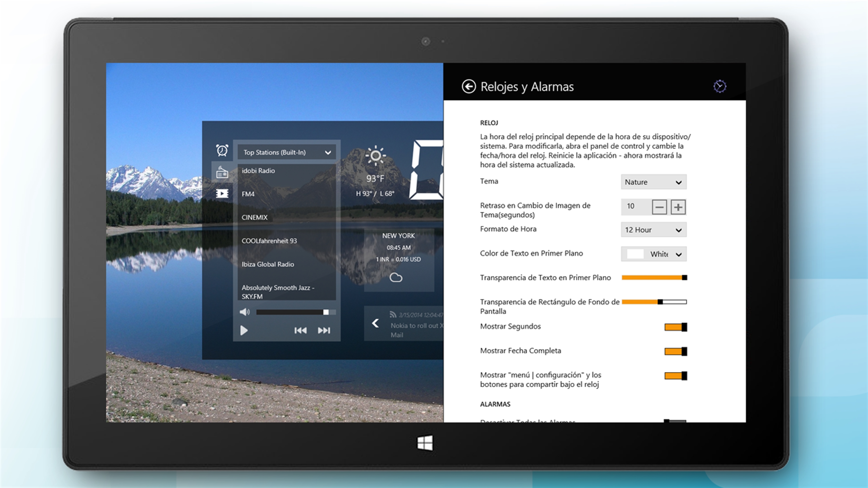This screenshot has width=868, height=488.
Task: Open the Formato de Hora dropdown
Action: click(653, 230)
